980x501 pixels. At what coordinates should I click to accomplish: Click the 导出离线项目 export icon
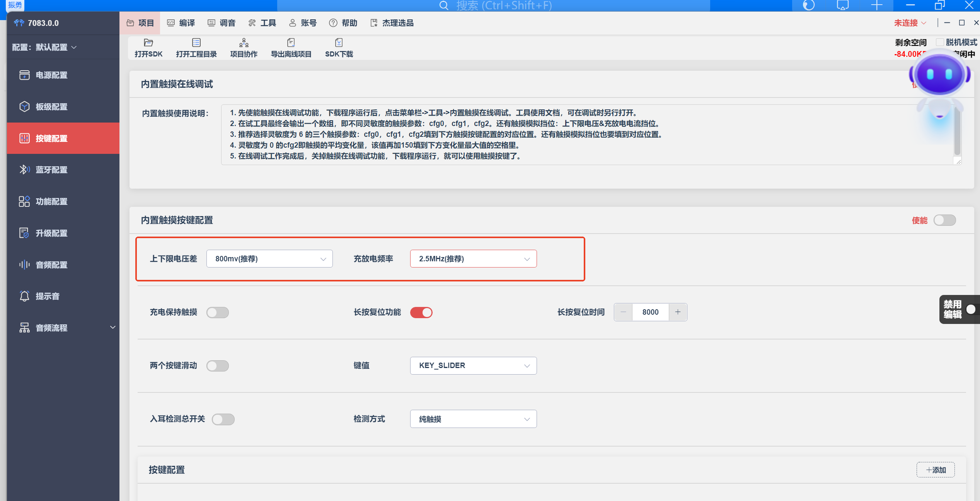click(x=291, y=43)
